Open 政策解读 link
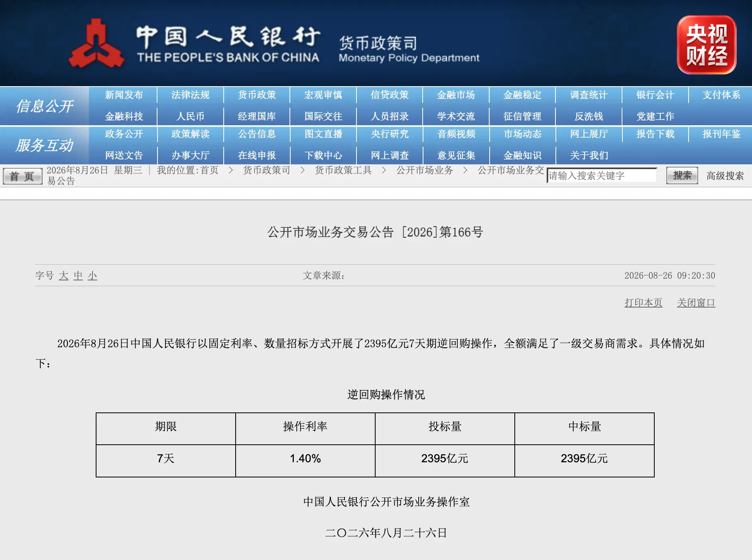The height and width of the screenshot is (560, 752). click(x=190, y=134)
